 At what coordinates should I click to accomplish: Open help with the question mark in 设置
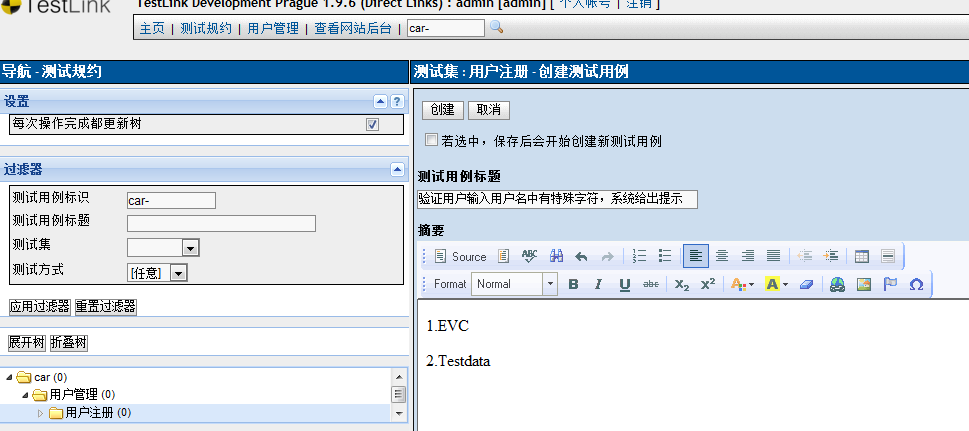[397, 101]
